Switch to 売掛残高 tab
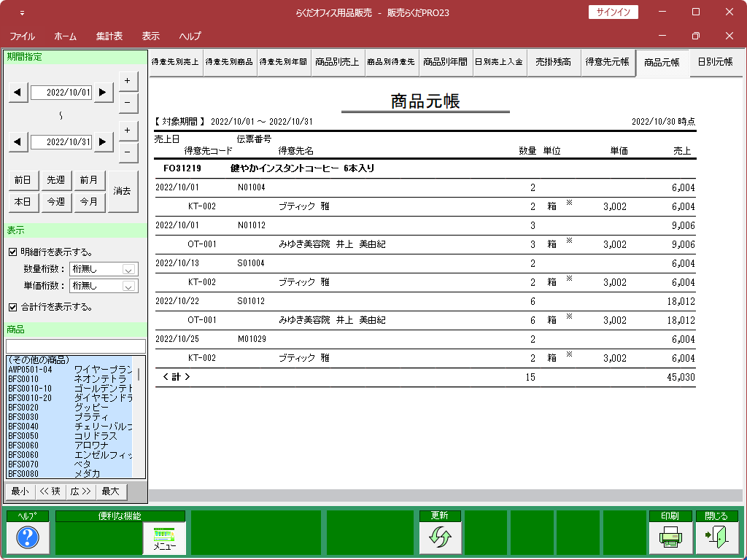 (x=553, y=62)
